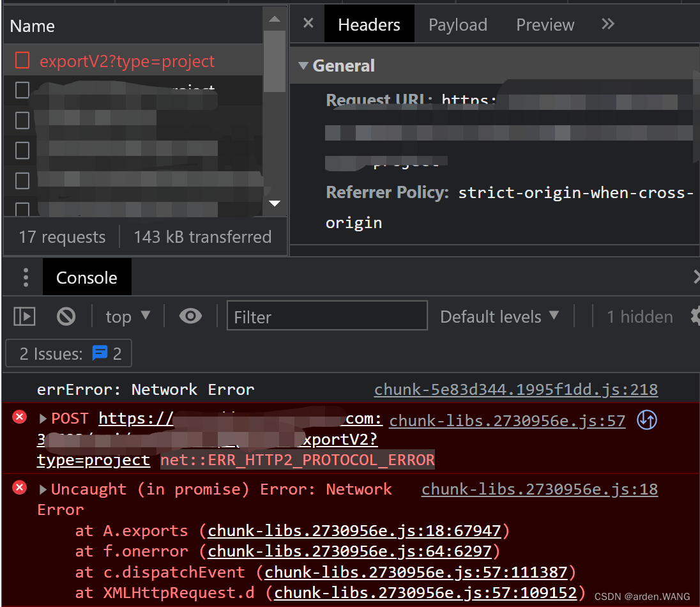
Task: Click the blue issues message icon
Action: 100,353
